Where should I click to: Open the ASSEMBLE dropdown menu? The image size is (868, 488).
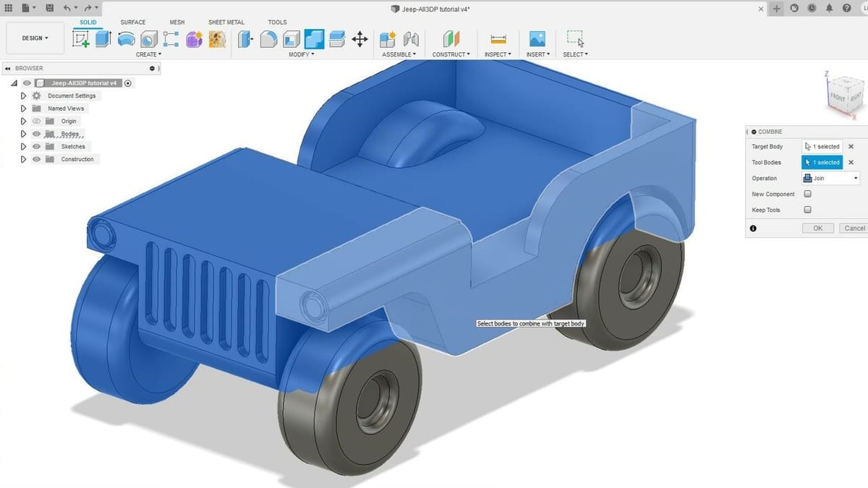(399, 54)
